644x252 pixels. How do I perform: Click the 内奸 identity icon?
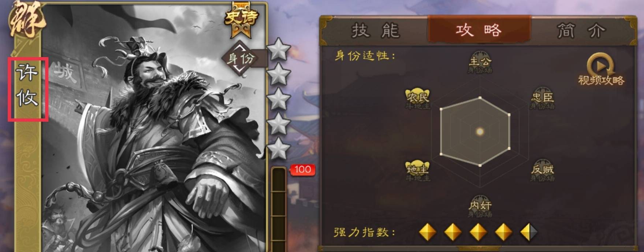(480, 206)
